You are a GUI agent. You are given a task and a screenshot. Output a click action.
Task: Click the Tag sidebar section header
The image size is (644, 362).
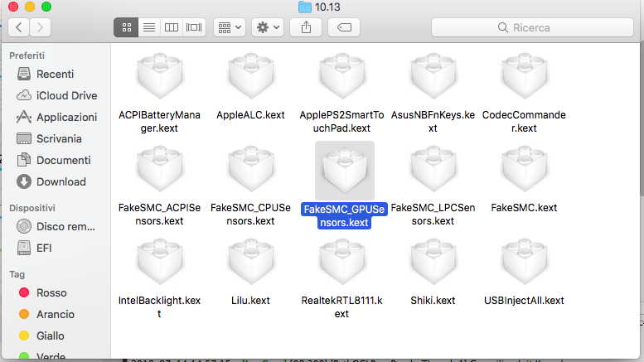pyautogui.click(x=17, y=274)
